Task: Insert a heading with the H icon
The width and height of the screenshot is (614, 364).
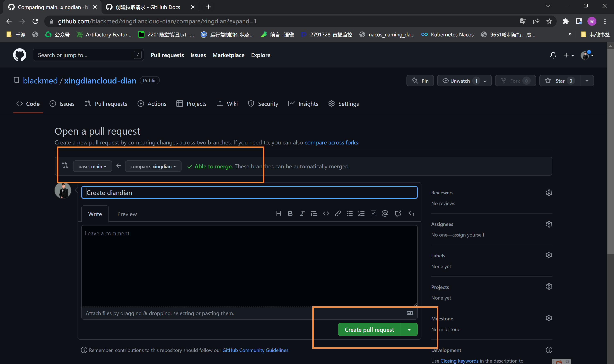Action: point(278,214)
